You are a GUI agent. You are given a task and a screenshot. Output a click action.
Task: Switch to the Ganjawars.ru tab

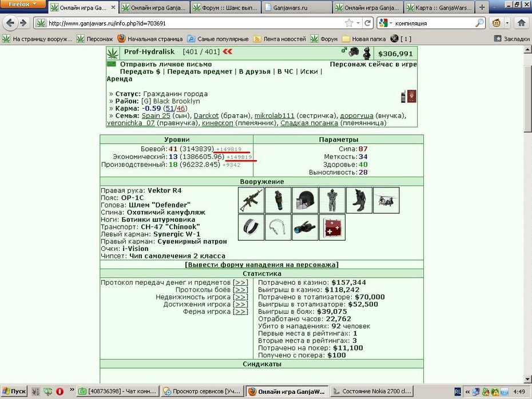(297, 7)
